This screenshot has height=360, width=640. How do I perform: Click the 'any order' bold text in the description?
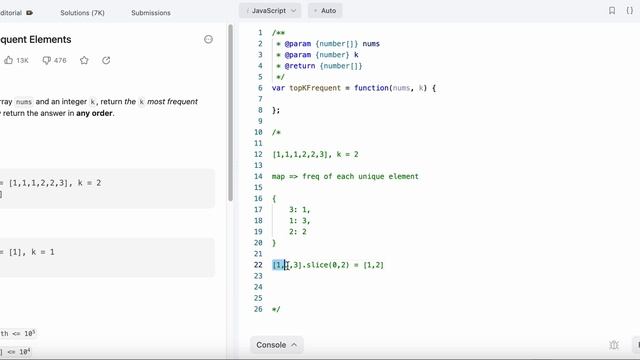click(x=94, y=113)
